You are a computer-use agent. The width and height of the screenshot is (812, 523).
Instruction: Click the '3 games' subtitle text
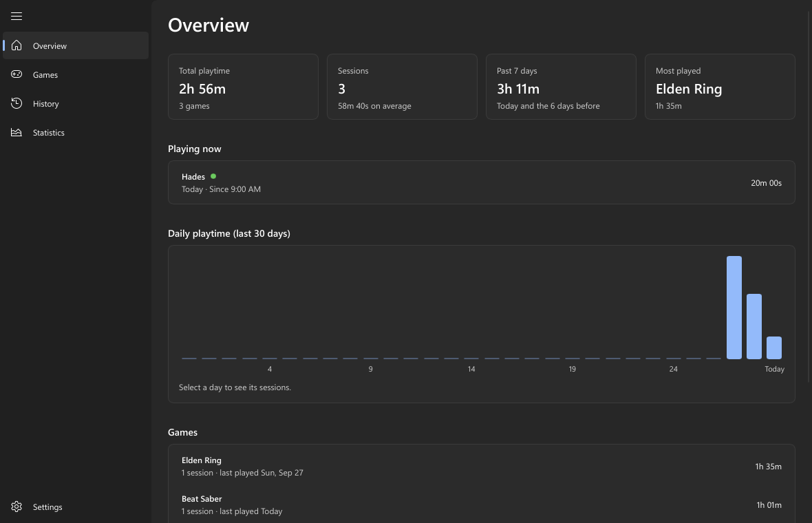194,106
